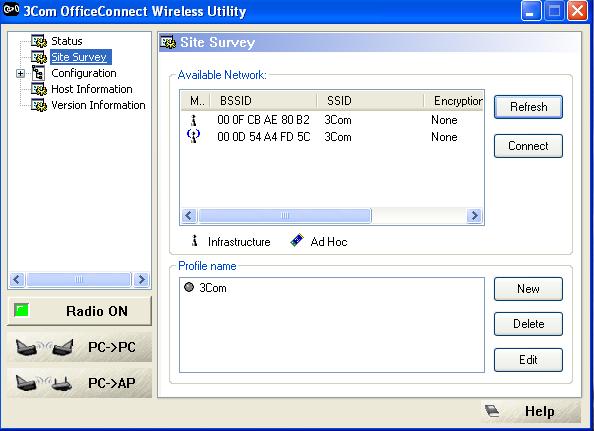
Task: Minimize the Wireless Utility window
Action: pos(531,11)
